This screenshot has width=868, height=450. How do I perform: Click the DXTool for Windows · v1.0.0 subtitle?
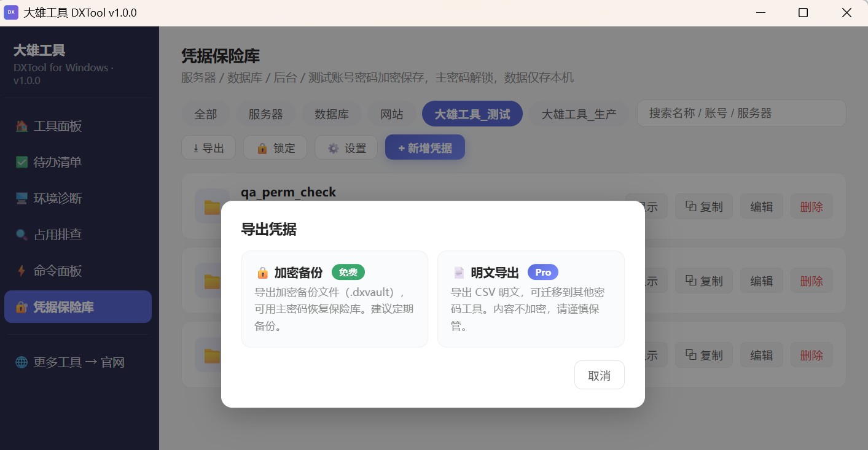pyautogui.click(x=64, y=74)
